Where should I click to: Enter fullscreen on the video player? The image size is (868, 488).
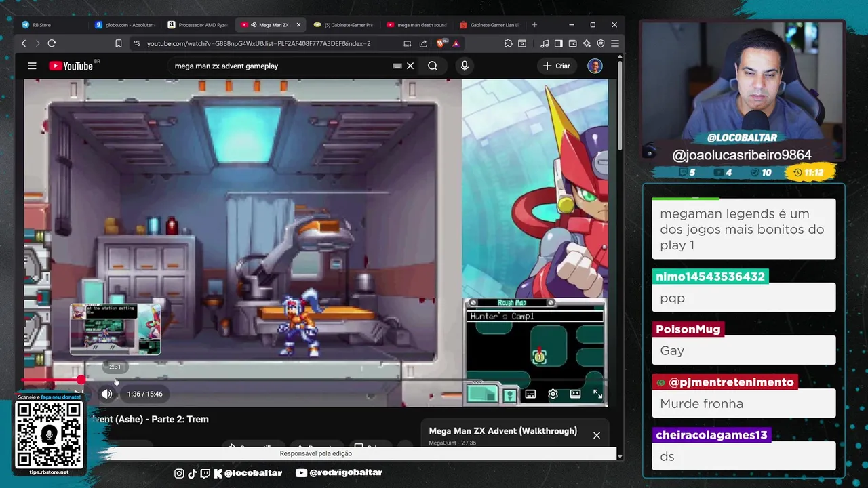597,394
